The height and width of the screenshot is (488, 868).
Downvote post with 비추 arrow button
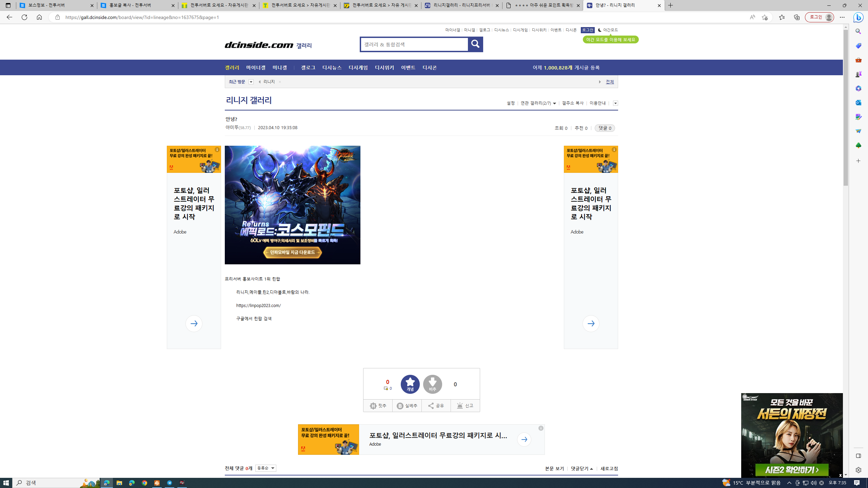pos(432,384)
